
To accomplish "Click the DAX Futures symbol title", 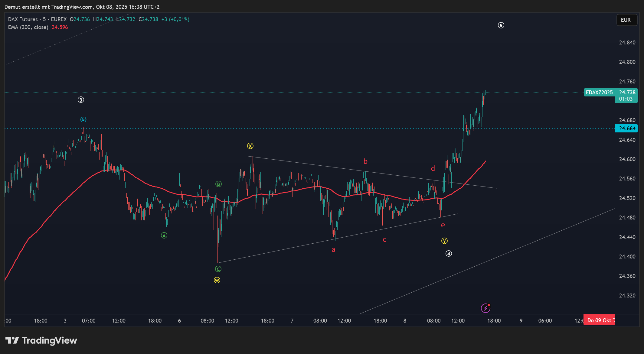I will (x=23, y=19).
